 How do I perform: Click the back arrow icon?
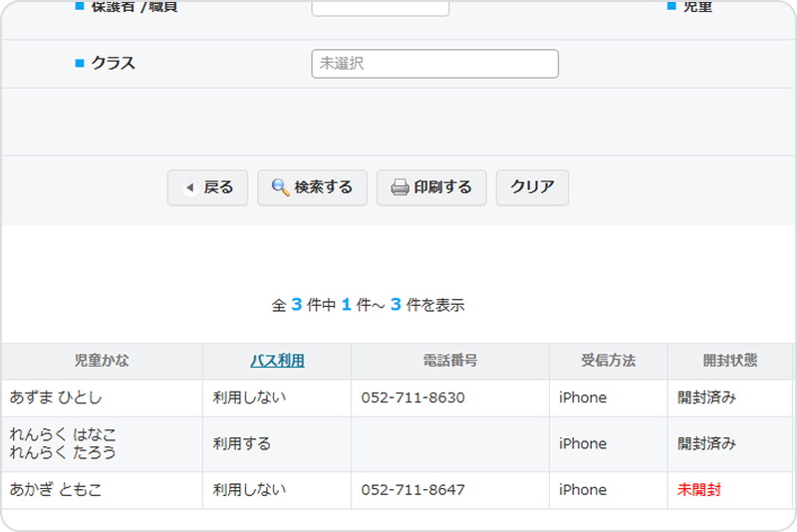pos(189,187)
